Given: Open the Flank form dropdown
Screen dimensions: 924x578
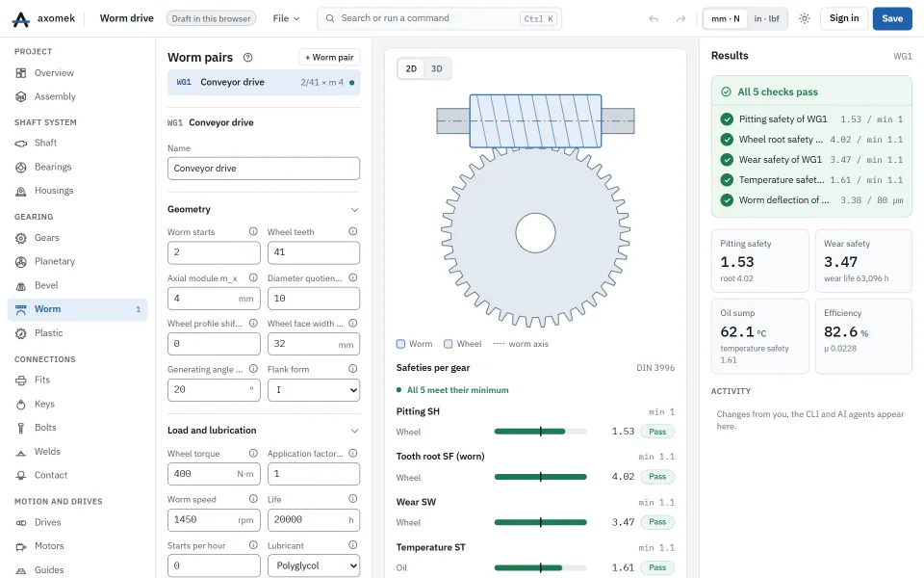Looking at the screenshot, I should tap(314, 390).
